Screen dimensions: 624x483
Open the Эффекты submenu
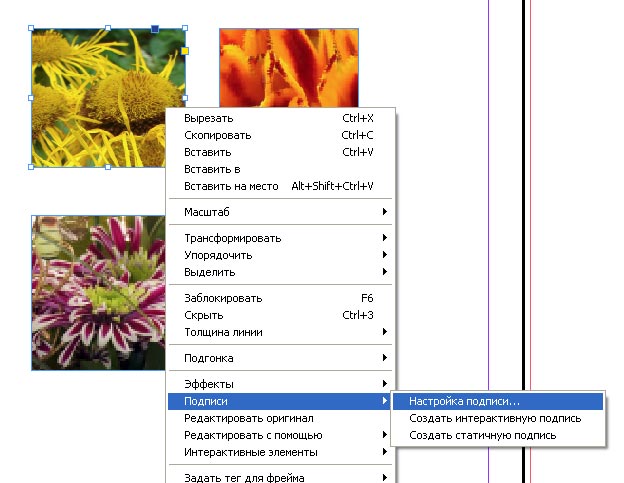[x=280, y=384]
